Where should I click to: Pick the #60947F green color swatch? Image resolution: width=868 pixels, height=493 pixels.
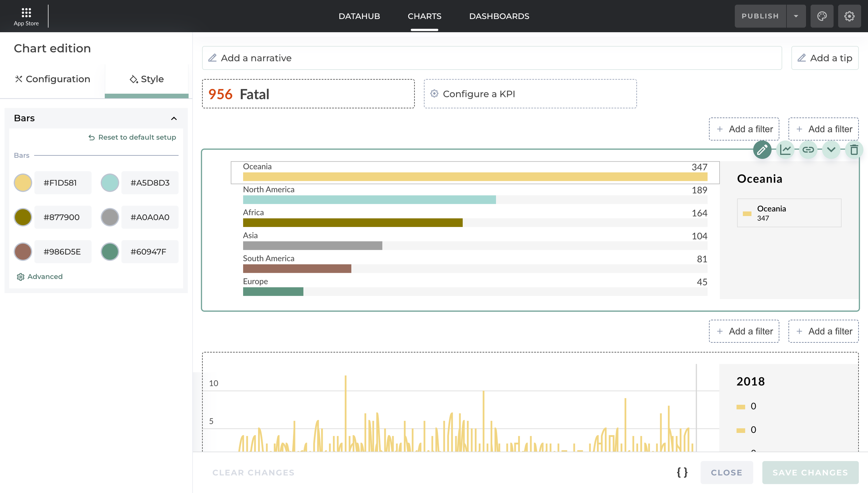point(110,252)
